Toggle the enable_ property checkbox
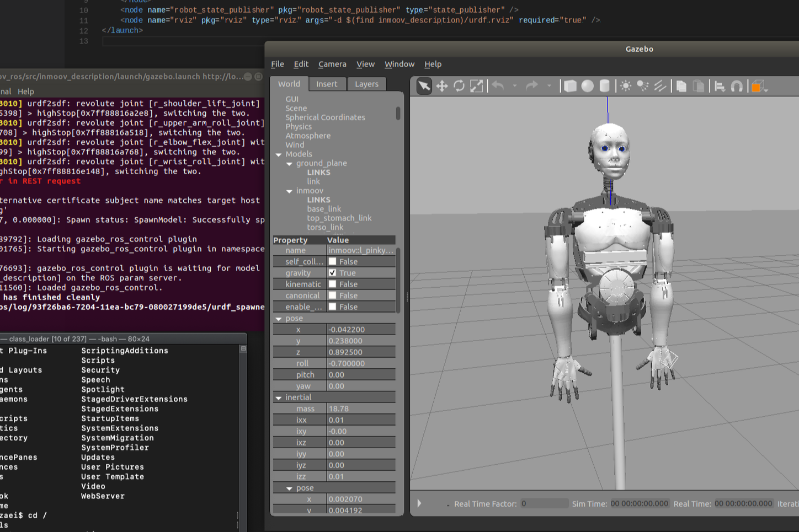 click(x=332, y=307)
